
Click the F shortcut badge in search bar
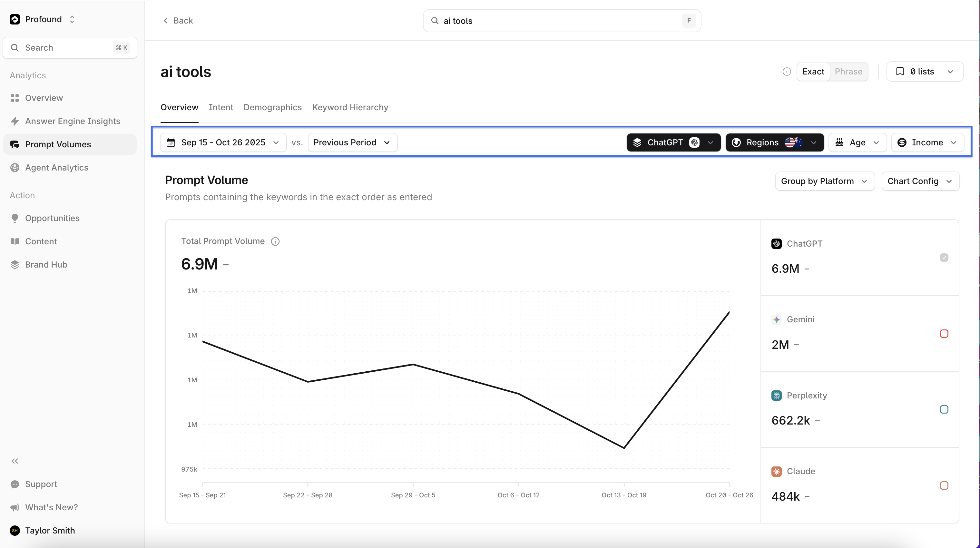pos(689,21)
